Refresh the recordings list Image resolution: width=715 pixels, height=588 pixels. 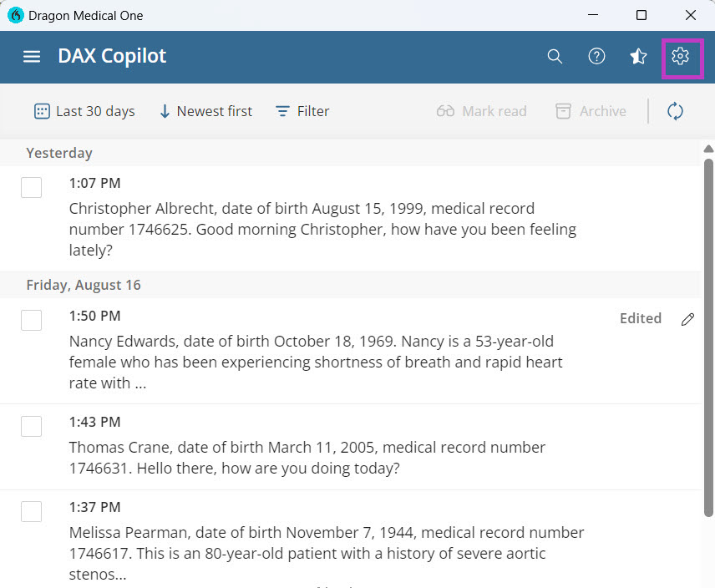pyautogui.click(x=675, y=111)
